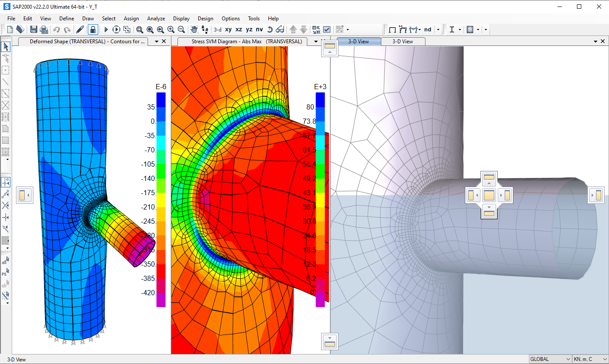Open the Rotate 3D View tool
Viewport: 609px width, 364px height.
269,29
